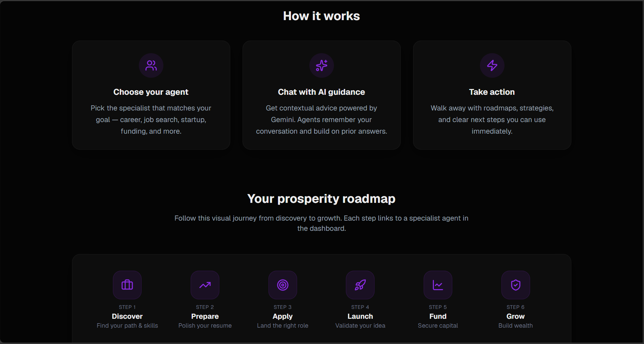Click the How it works heading

[322, 16]
